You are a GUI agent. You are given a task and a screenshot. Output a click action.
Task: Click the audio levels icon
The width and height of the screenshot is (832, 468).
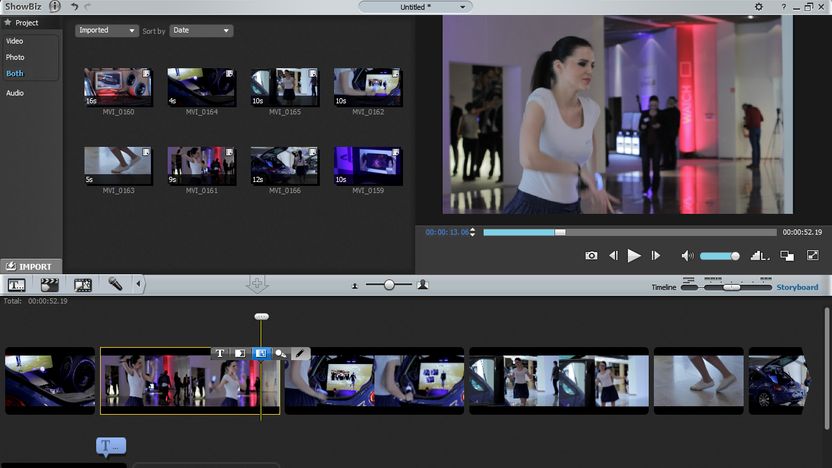tap(759, 256)
